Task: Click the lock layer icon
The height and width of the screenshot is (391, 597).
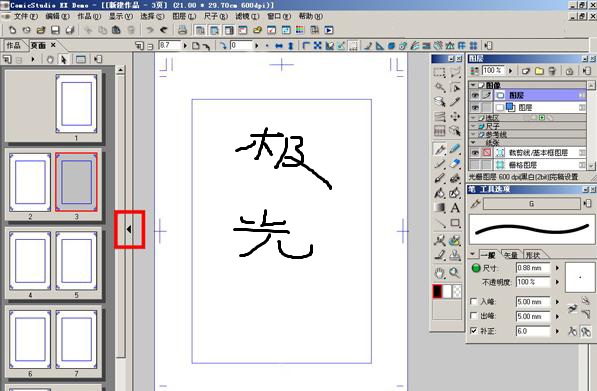Action: click(x=569, y=71)
